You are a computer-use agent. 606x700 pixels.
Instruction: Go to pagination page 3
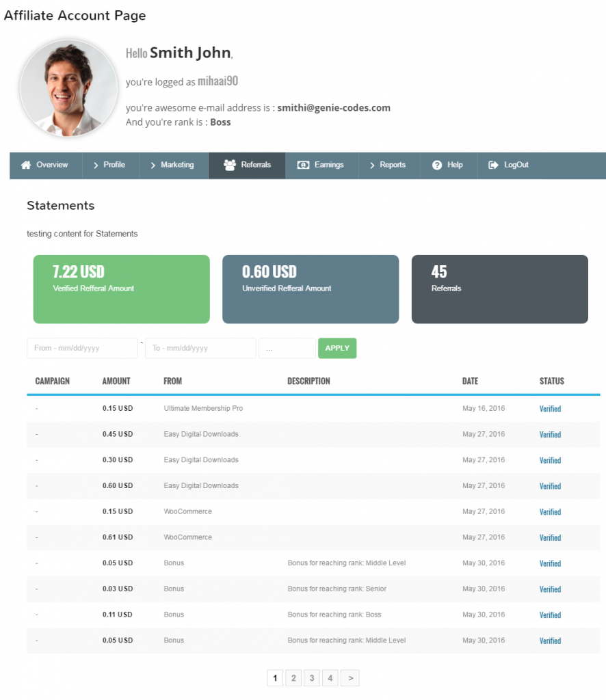click(x=312, y=678)
